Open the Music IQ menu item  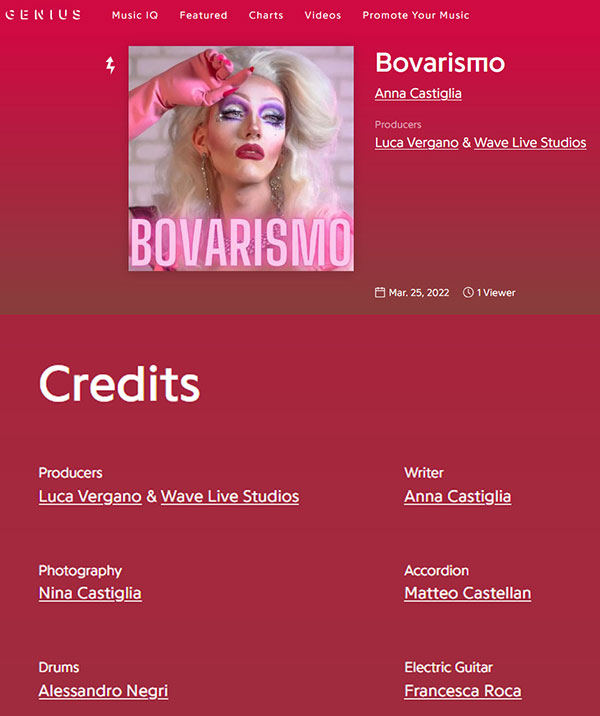pos(135,15)
